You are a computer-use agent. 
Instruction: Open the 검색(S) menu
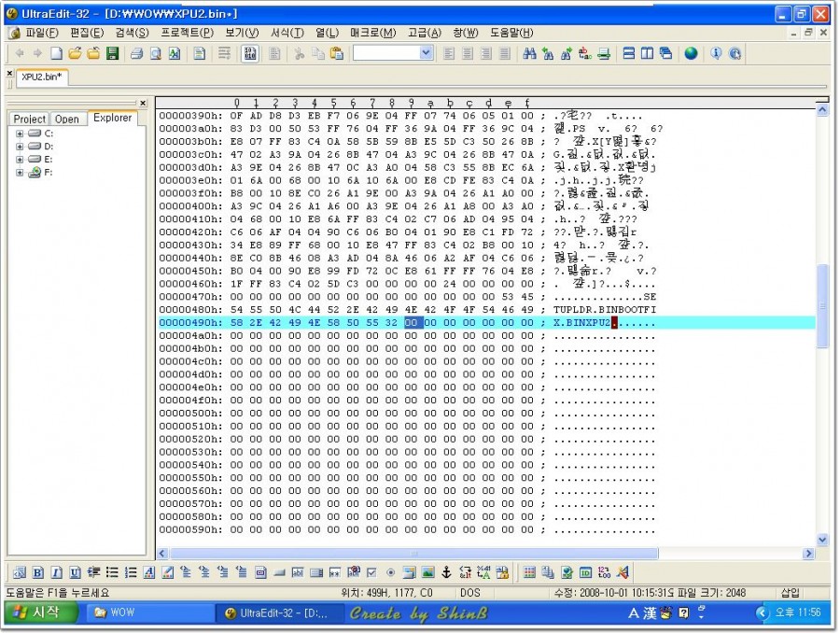click(132, 34)
